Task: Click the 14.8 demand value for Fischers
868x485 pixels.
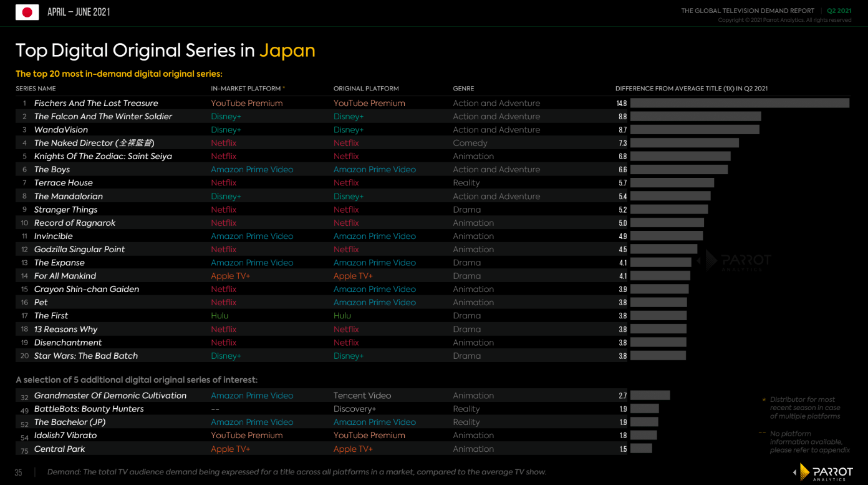Action: (x=621, y=103)
